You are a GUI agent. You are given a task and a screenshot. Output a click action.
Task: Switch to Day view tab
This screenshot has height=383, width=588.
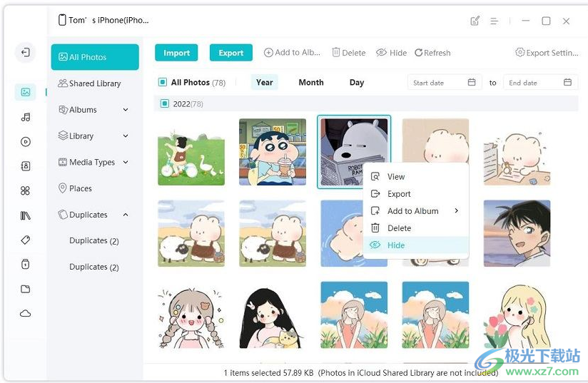click(357, 82)
